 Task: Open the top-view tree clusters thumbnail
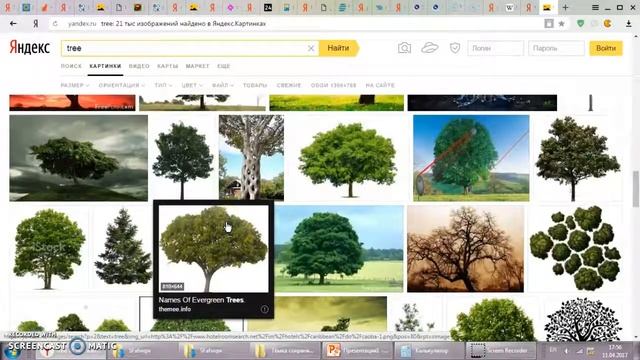coord(576,248)
